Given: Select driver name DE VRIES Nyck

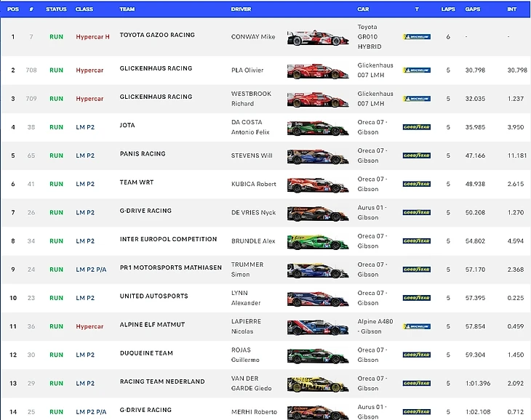Looking at the screenshot, I should click(253, 213).
